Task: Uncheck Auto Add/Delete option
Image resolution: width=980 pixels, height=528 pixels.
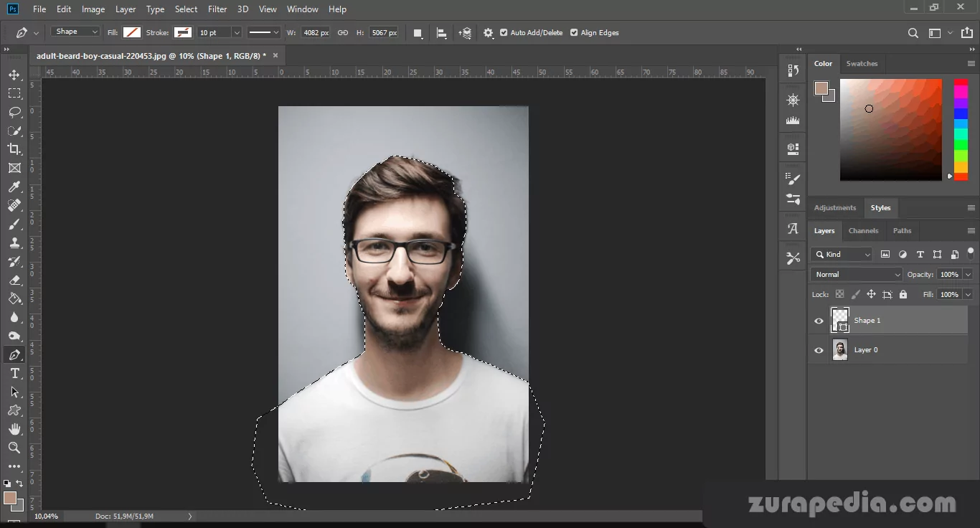Action: coord(504,33)
